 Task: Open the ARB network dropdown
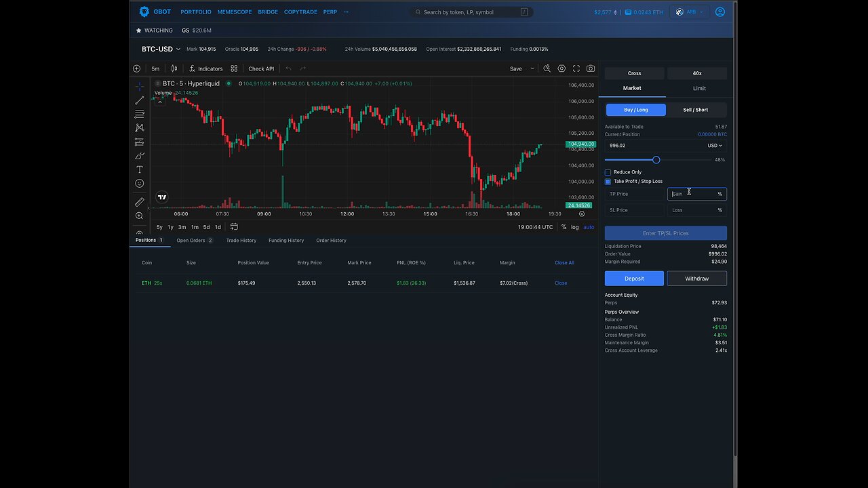click(690, 12)
